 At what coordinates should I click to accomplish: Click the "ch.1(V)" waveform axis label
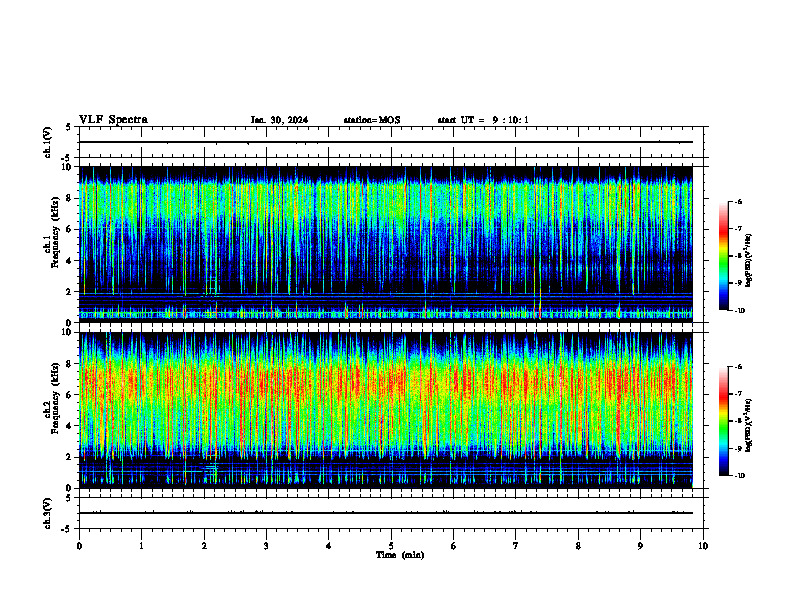47,142
